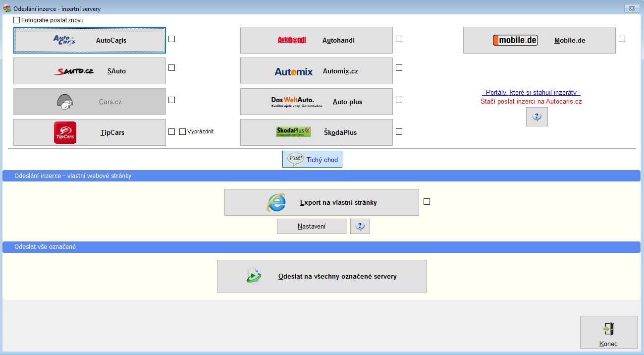
Task: Tick the checkbox next to Mobile.de
Action: [622, 39]
